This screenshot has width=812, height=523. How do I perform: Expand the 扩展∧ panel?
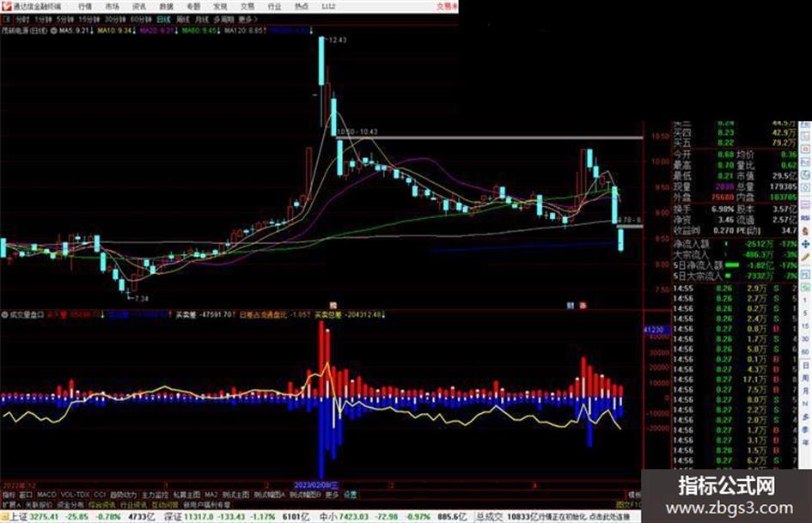tap(11, 504)
